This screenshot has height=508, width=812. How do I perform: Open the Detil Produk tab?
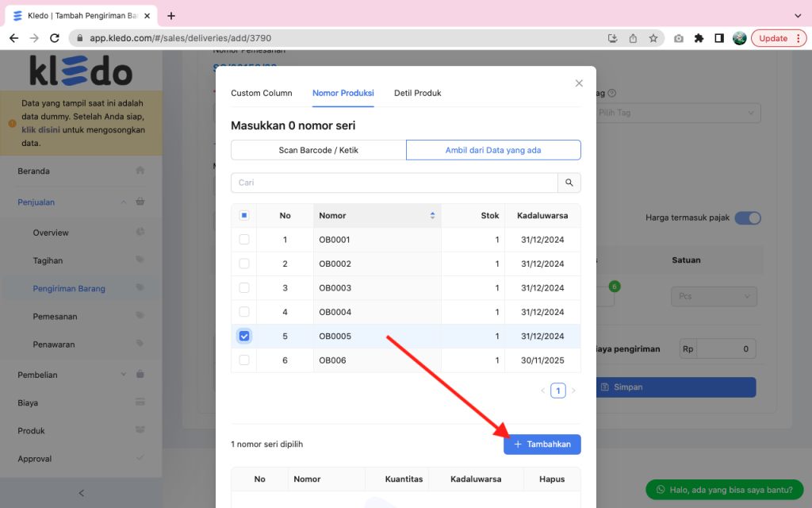pos(417,93)
